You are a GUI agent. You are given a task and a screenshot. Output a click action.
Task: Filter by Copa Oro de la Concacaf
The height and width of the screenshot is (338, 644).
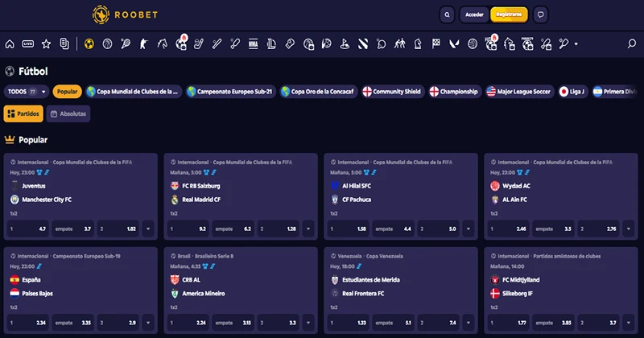click(318, 92)
